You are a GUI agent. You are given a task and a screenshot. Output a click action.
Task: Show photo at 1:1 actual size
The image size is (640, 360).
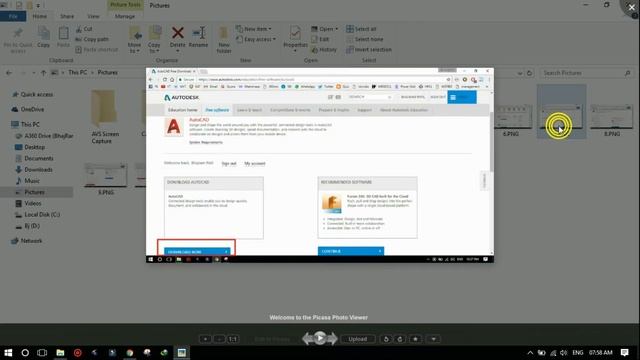233,339
